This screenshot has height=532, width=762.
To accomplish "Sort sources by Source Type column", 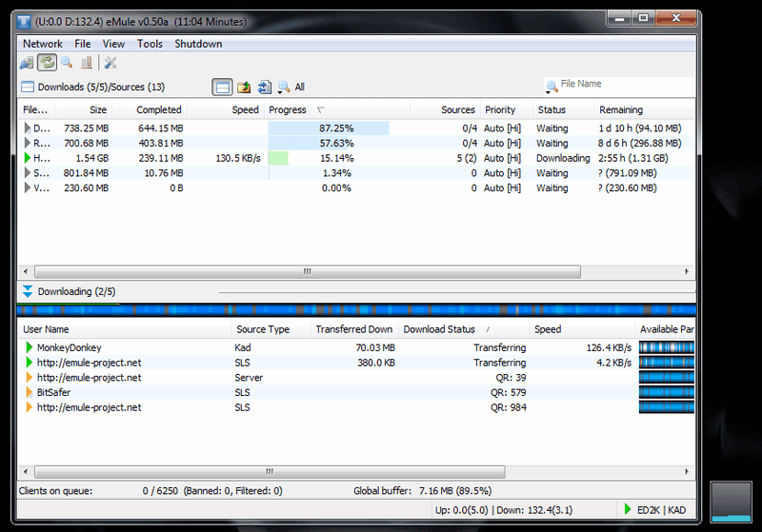I will (271, 329).
